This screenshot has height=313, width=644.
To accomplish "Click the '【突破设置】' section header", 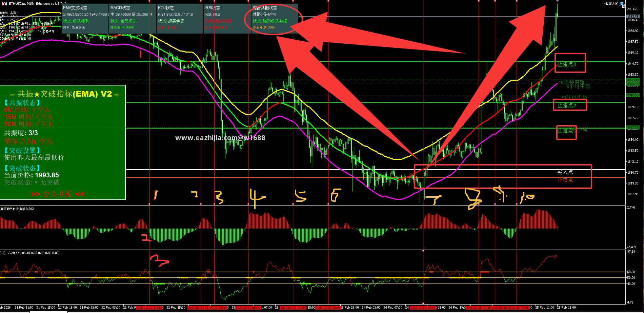I will (23, 150).
